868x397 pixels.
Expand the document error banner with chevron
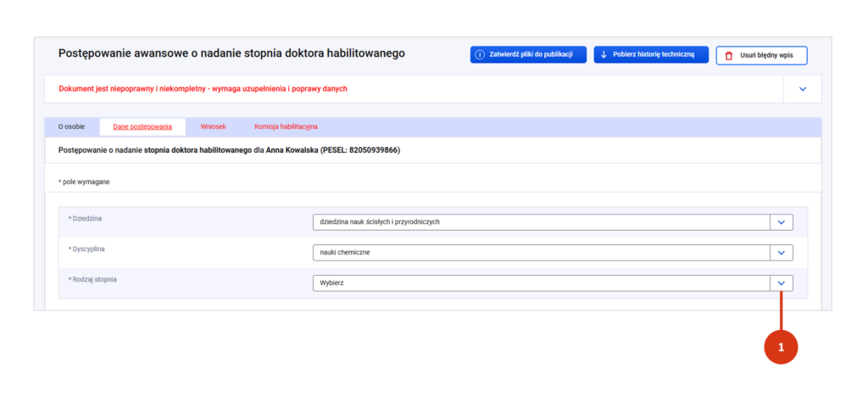pos(803,89)
